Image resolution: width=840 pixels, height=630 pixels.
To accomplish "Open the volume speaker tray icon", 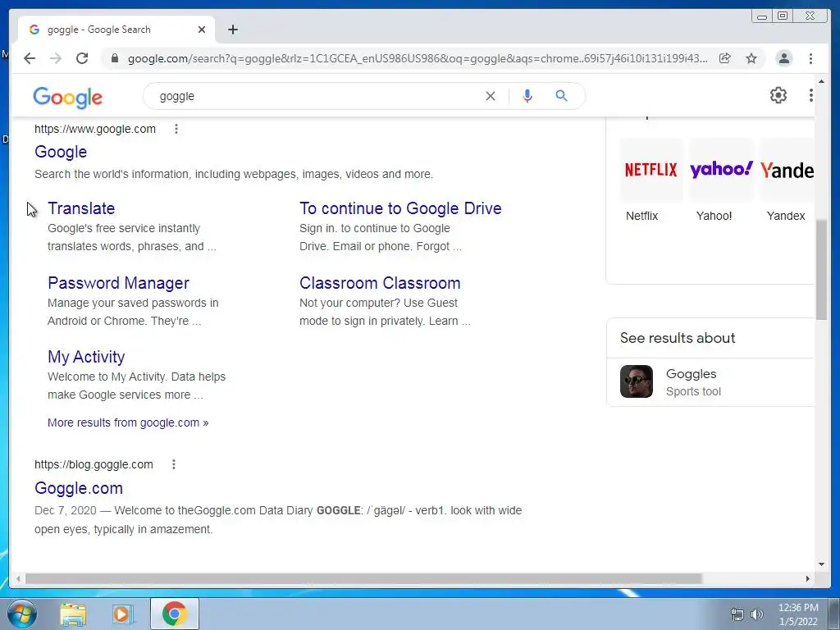I will [x=757, y=614].
